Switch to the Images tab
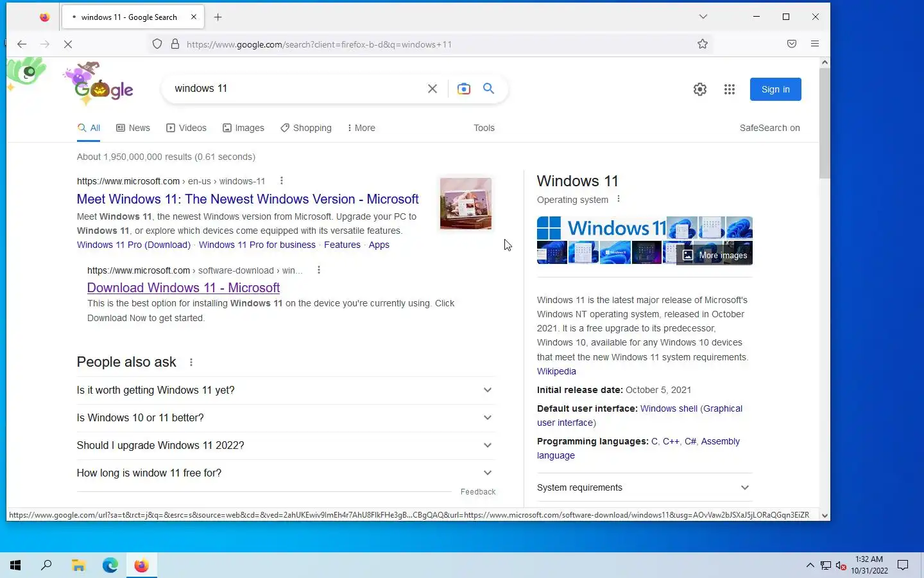Screen dimensions: 924x578 (243, 128)
